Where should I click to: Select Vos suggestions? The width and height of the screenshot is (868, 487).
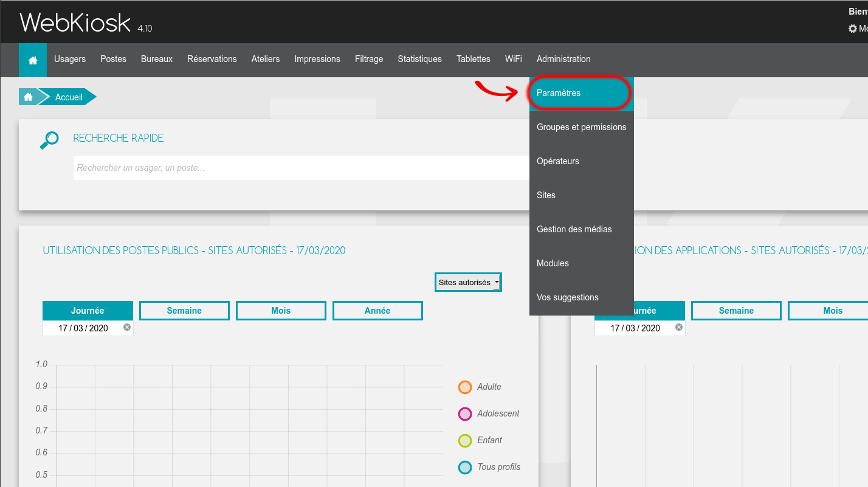coord(582,298)
